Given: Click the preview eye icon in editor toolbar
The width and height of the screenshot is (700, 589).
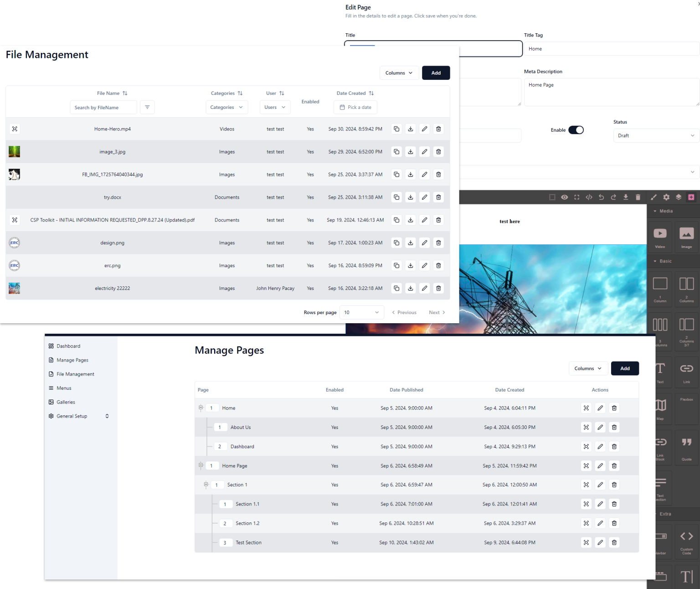Looking at the screenshot, I should click(564, 197).
